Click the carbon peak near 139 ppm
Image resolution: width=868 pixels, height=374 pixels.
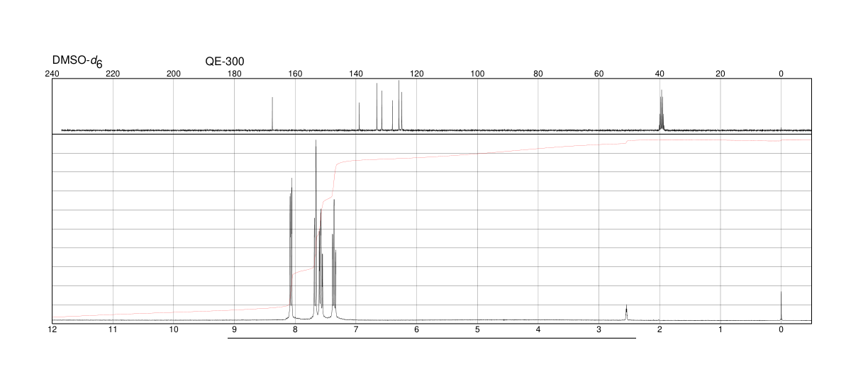click(360, 116)
